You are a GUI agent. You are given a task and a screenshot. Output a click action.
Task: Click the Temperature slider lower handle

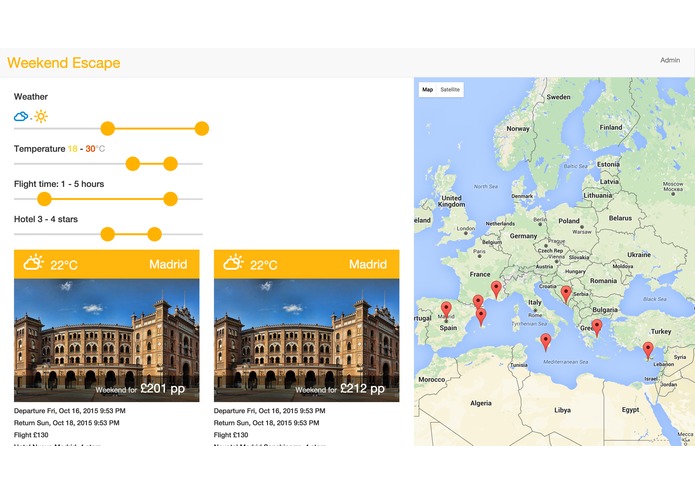click(x=133, y=163)
